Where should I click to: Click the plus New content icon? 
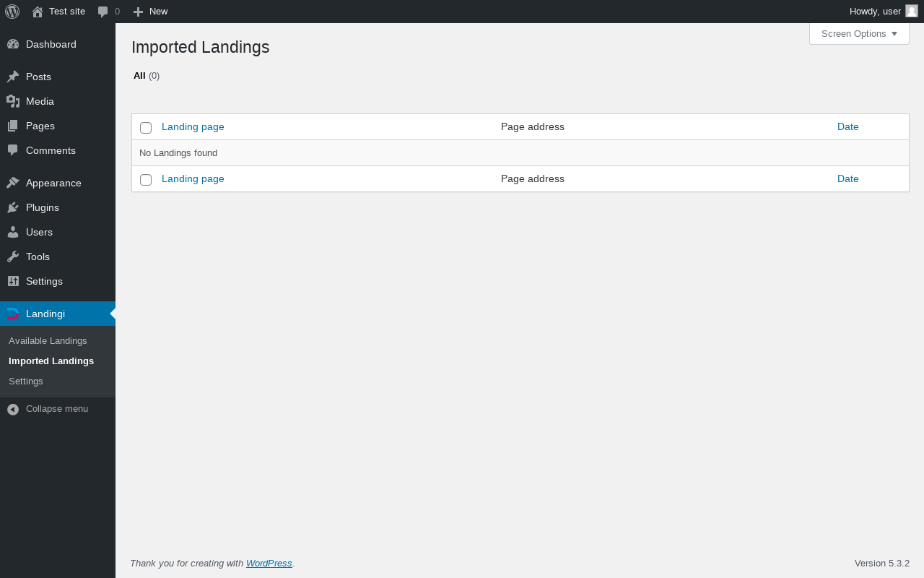[x=139, y=12]
